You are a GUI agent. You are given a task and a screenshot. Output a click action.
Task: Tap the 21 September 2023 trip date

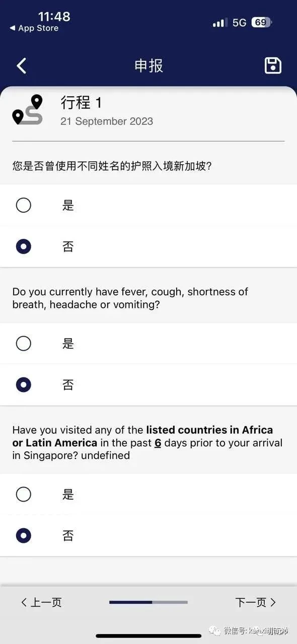[x=107, y=121]
